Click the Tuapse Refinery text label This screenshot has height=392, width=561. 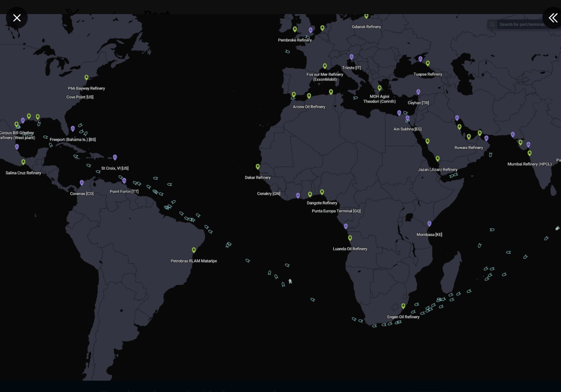tap(428, 74)
